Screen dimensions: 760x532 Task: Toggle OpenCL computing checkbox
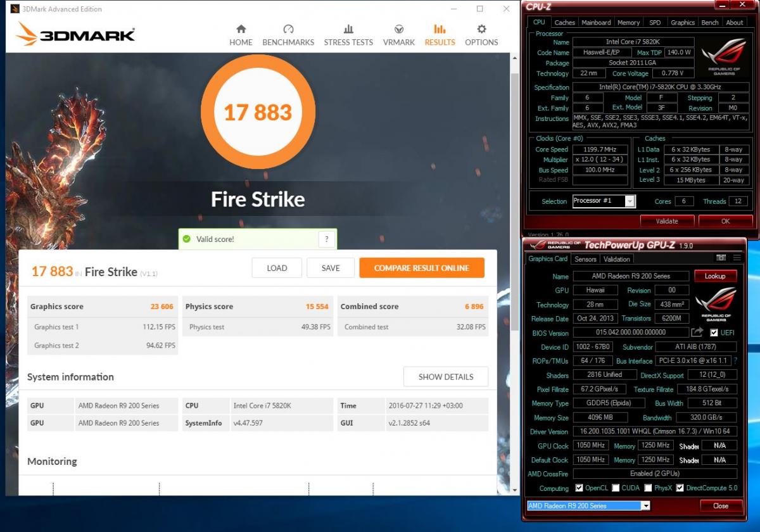(x=579, y=488)
